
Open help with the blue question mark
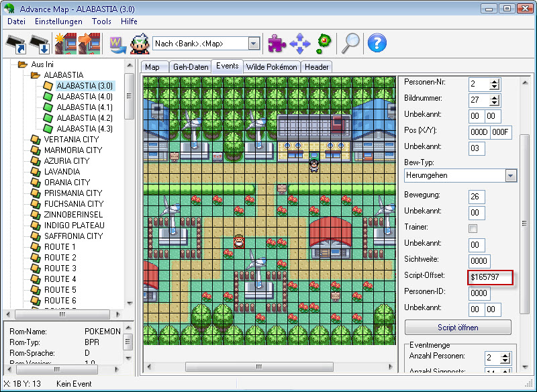[x=377, y=43]
